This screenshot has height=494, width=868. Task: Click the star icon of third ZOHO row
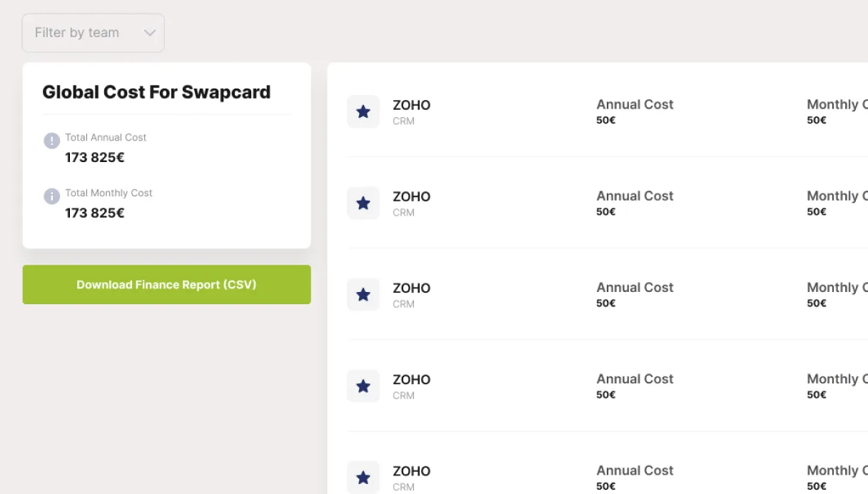click(363, 294)
